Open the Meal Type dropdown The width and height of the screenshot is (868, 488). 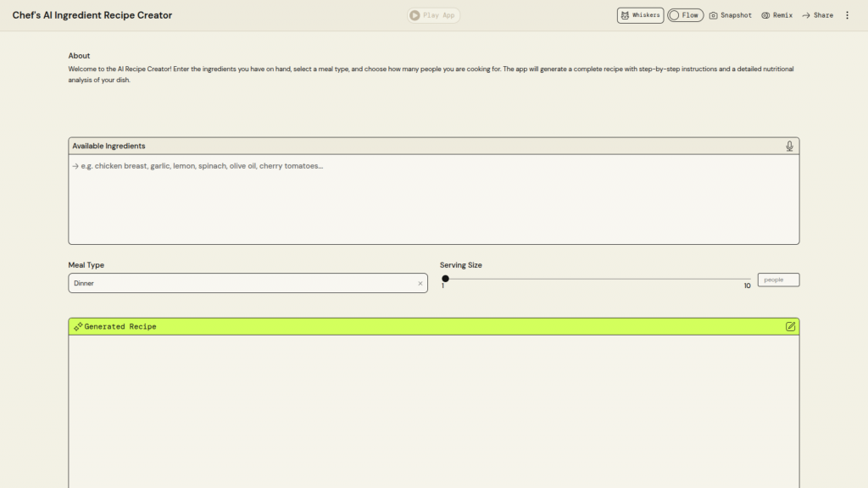pyautogui.click(x=237, y=283)
